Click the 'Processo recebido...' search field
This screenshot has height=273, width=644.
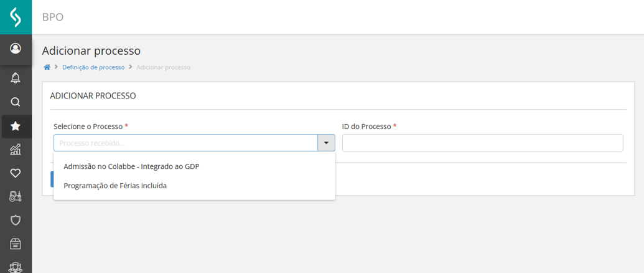click(x=185, y=143)
